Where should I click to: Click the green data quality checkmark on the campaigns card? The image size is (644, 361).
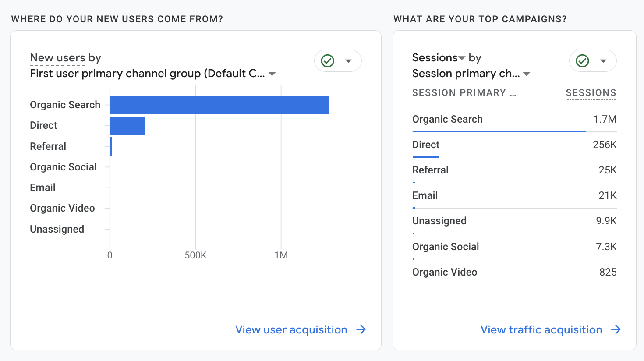[581, 61]
